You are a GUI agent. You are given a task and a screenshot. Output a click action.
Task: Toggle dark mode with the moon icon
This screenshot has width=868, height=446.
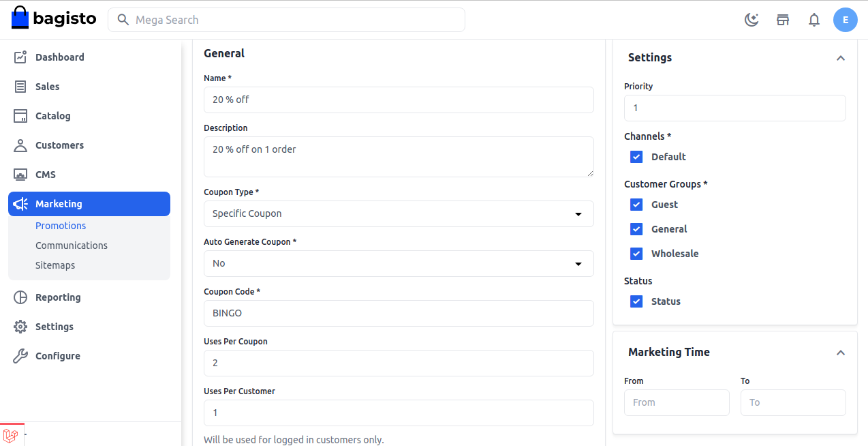pos(751,20)
